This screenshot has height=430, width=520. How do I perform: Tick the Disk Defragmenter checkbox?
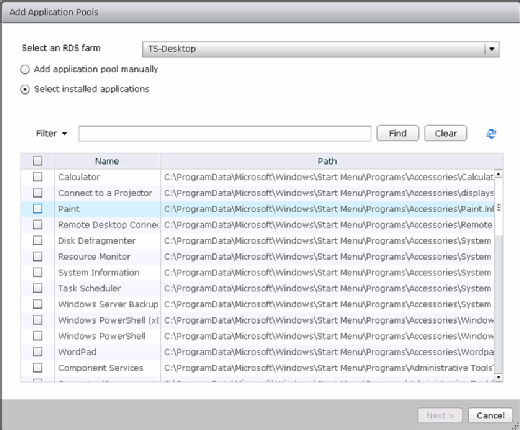pyautogui.click(x=38, y=240)
